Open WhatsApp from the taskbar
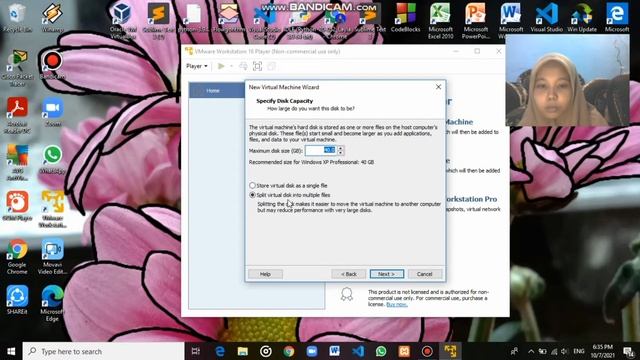The width and height of the screenshot is (640, 360). 381,351
